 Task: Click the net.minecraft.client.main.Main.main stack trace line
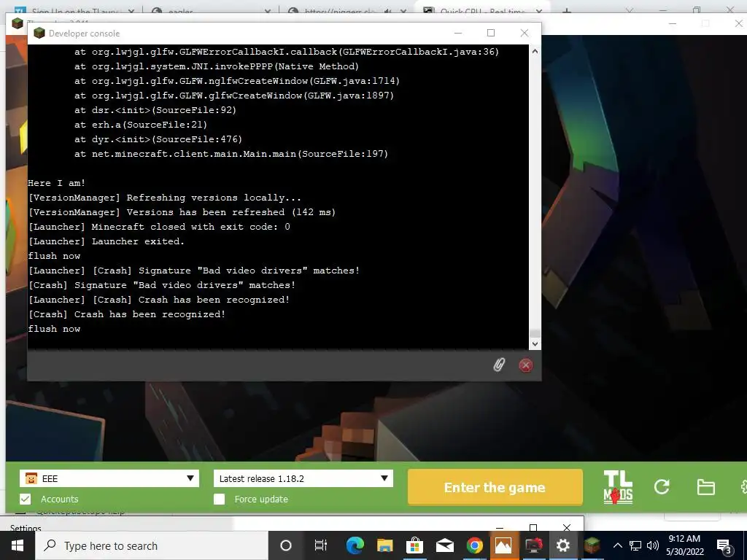(x=231, y=154)
